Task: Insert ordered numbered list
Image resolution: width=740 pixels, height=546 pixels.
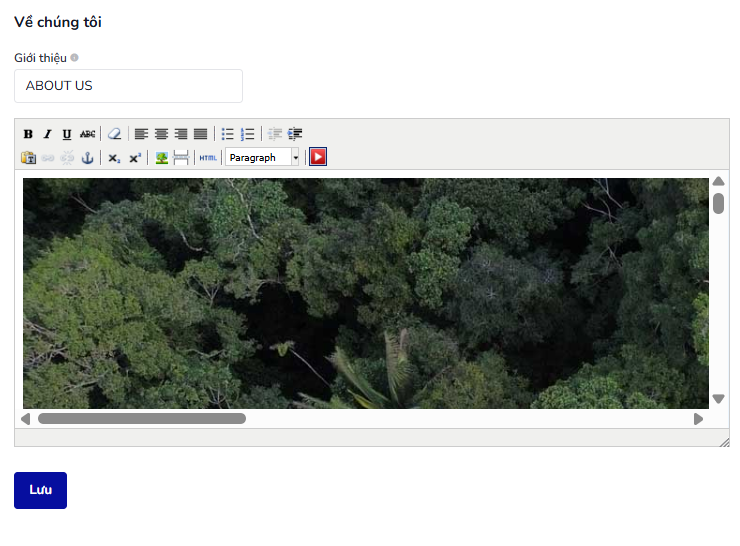Action: (247, 134)
